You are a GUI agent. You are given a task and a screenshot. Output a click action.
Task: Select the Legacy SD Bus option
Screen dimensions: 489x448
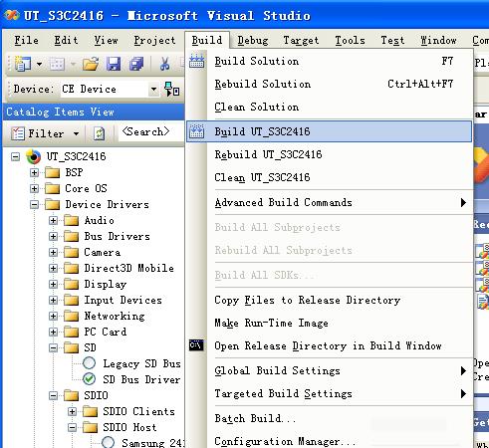tap(89, 363)
